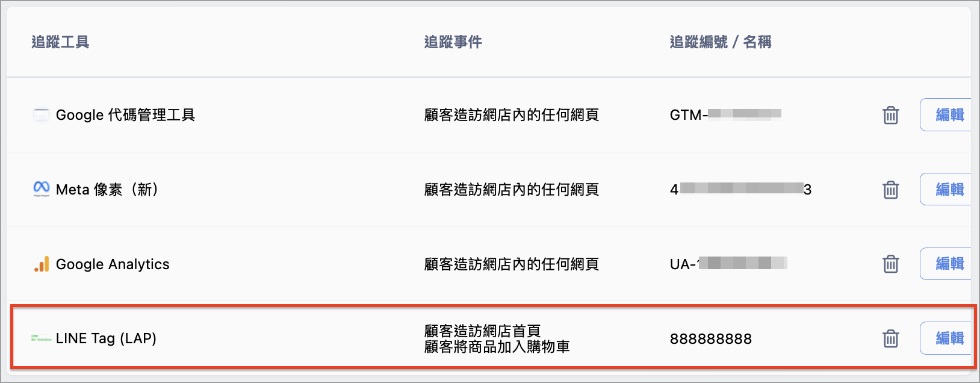This screenshot has height=383, width=980.
Task: Click trash icon in Meta 像素 row
Action: [x=891, y=190]
